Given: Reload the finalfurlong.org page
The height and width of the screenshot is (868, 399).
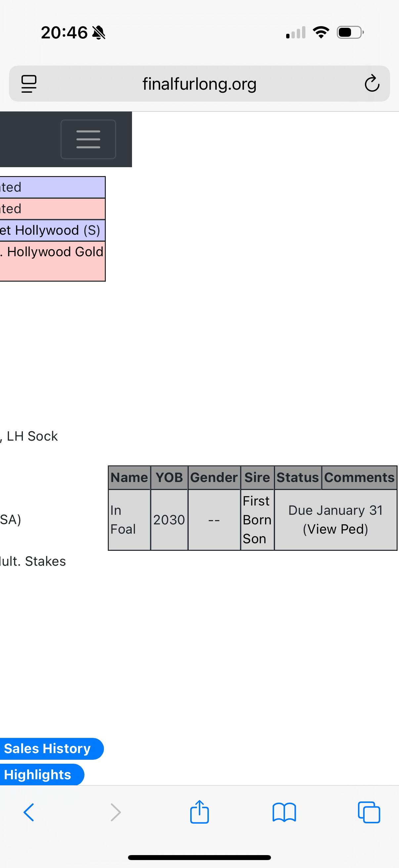Looking at the screenshot, I should click(x=372, y=83).
